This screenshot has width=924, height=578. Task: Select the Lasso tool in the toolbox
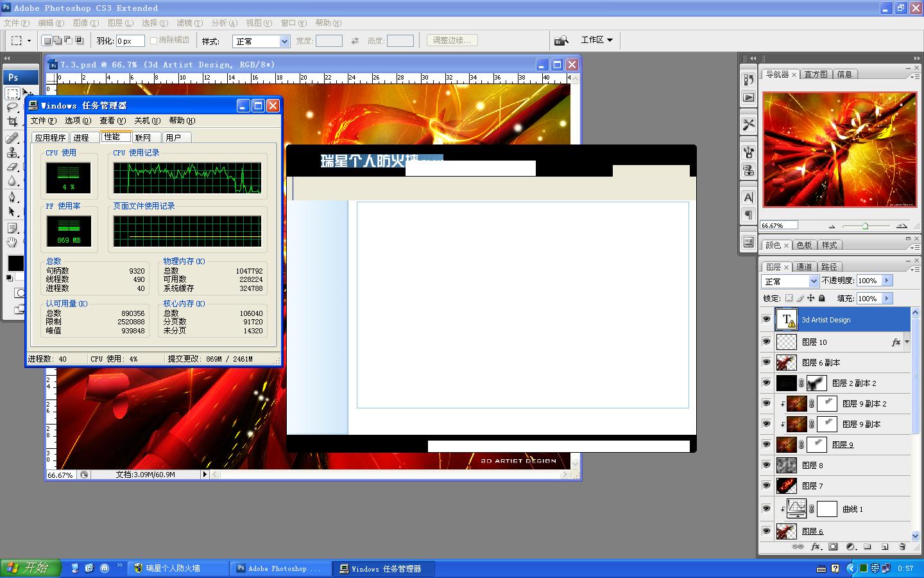pyautogui.click(x=12, y=107)
